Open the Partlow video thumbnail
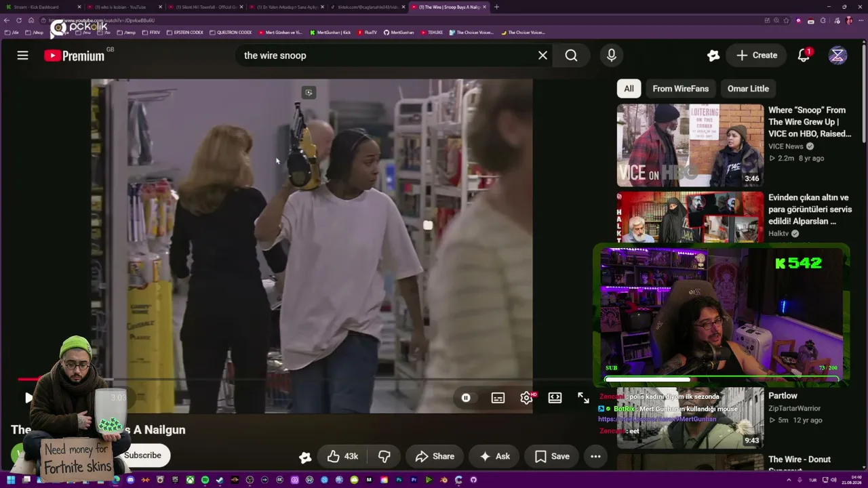This screenshot has width=868, height=488. tap(690, 418)
